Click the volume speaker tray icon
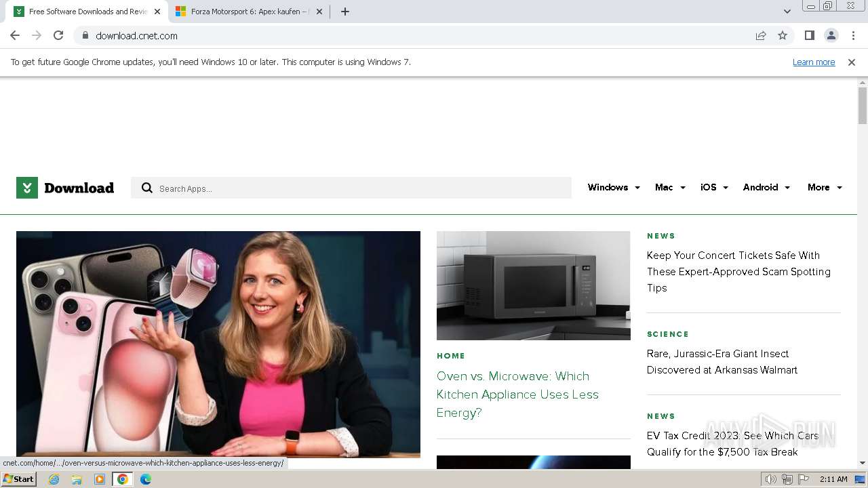 tap(771, 479)
